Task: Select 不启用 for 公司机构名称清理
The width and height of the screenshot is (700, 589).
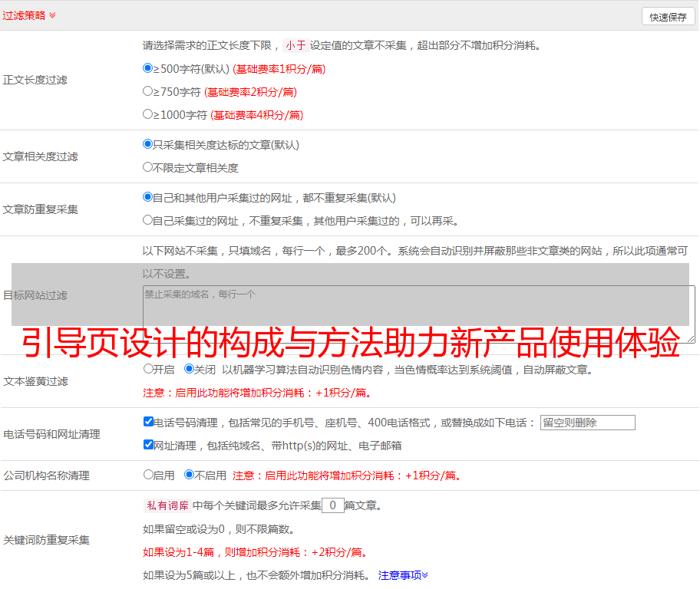Action: pos(189,475)
